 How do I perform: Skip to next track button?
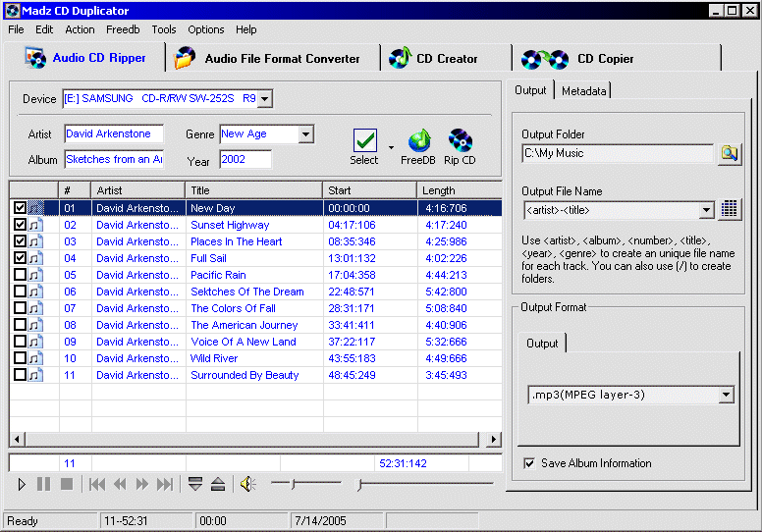tap(165, 484)
